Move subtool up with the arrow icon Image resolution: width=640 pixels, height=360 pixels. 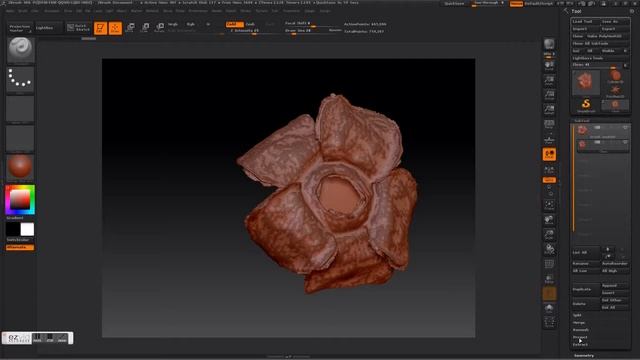tap(607, 249)
